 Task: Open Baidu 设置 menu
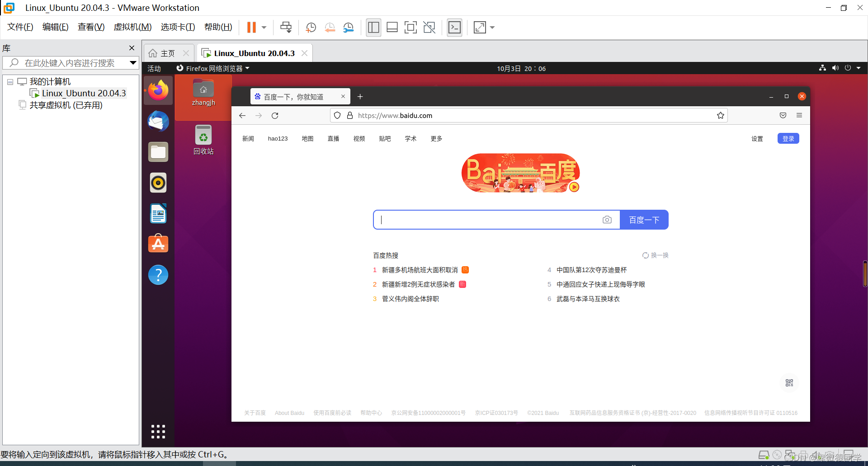[757, 139]
